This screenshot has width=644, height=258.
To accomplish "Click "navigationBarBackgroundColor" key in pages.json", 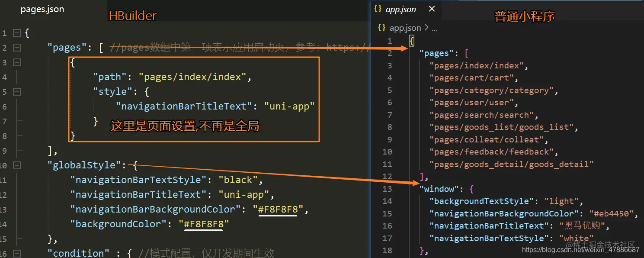I will pos(156,210).
